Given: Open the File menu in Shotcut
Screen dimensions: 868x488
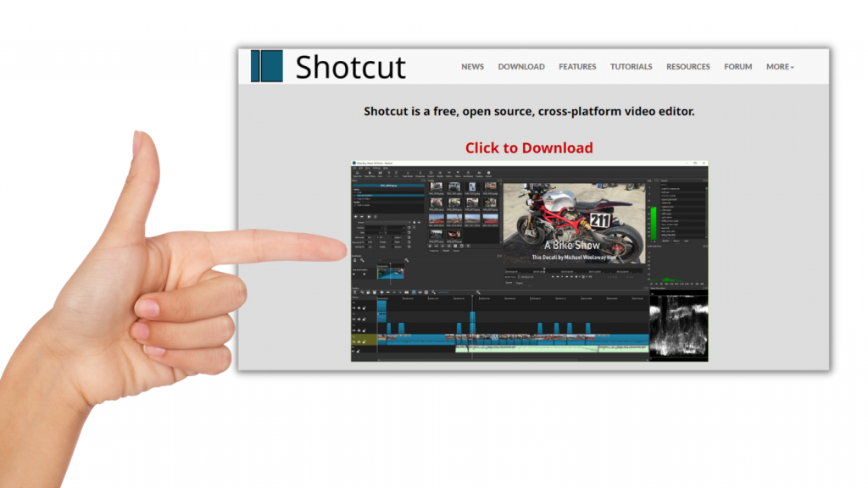Looking at the screenshot, I should [x=355, y=168].
